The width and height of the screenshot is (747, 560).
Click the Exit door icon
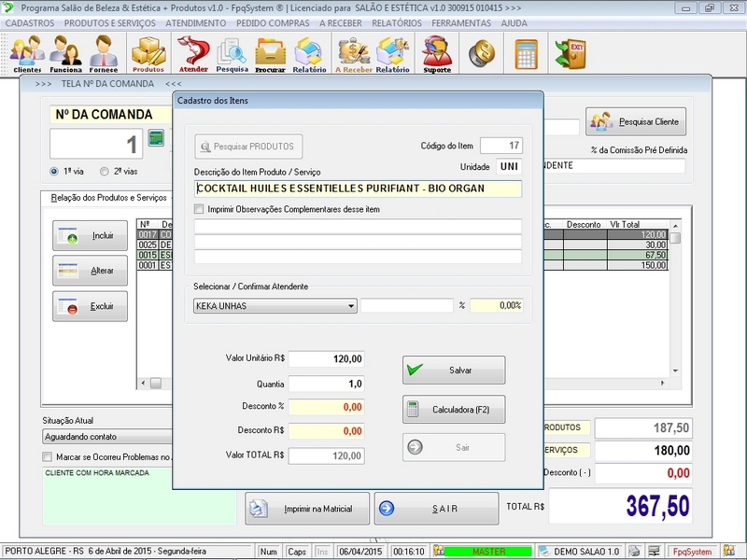pos(569,53)
